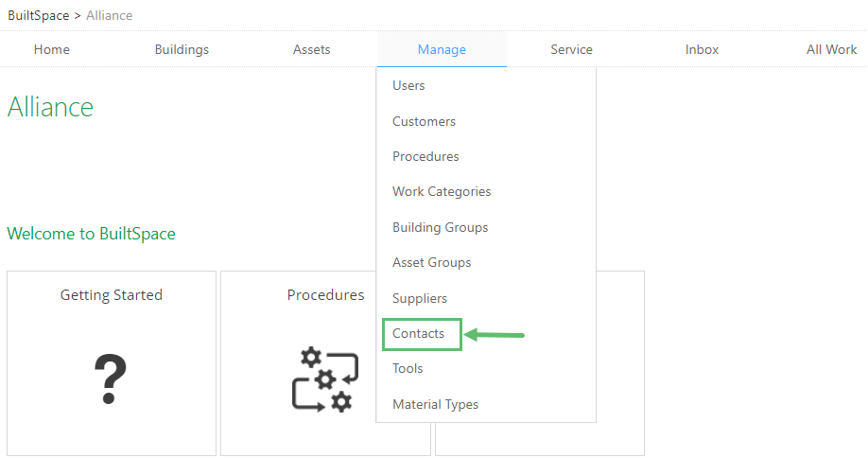Go to the Assets tab
Image resolution: width=868 pixels, height=458 pixels.
click(312, 49)
